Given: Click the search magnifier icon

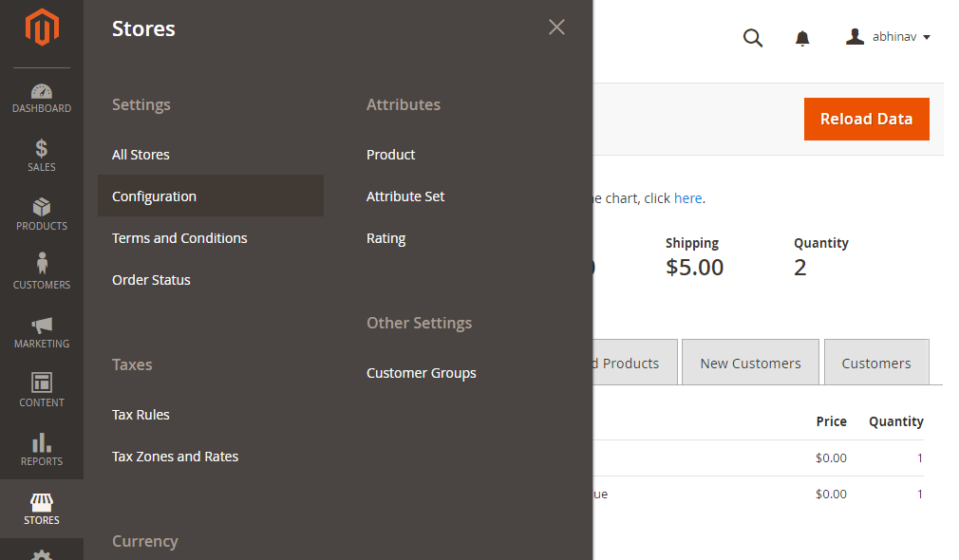Looking at the screenshot, I should [x=753, y=38].
